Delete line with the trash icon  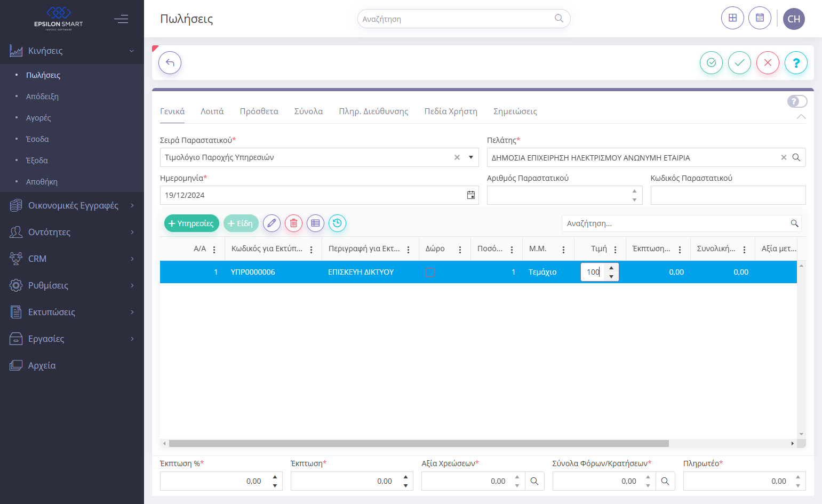[x=293, y=223]
